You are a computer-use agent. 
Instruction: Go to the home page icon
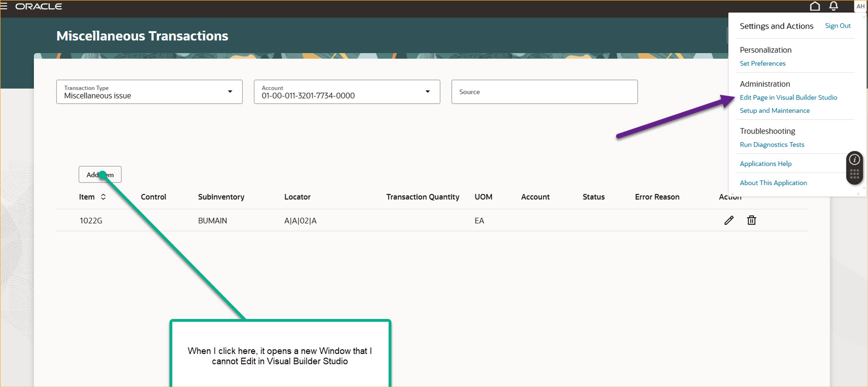[815, 6]
